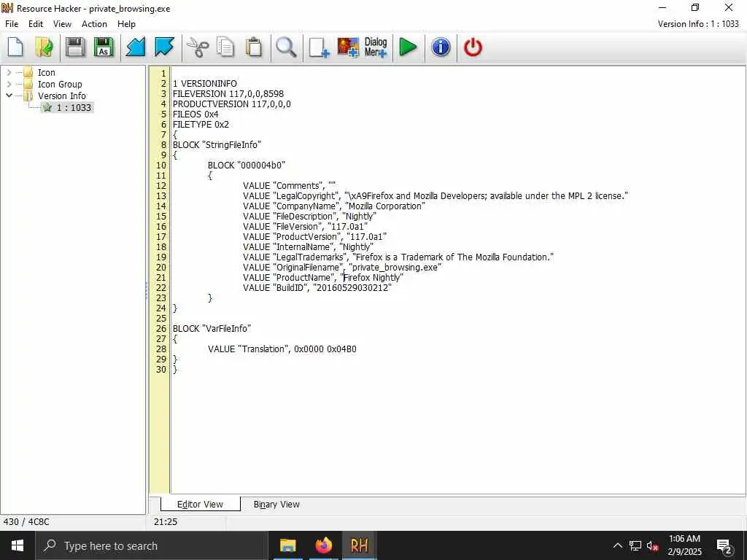Click the LegalTrademarks line text

(x=398, y=257)
